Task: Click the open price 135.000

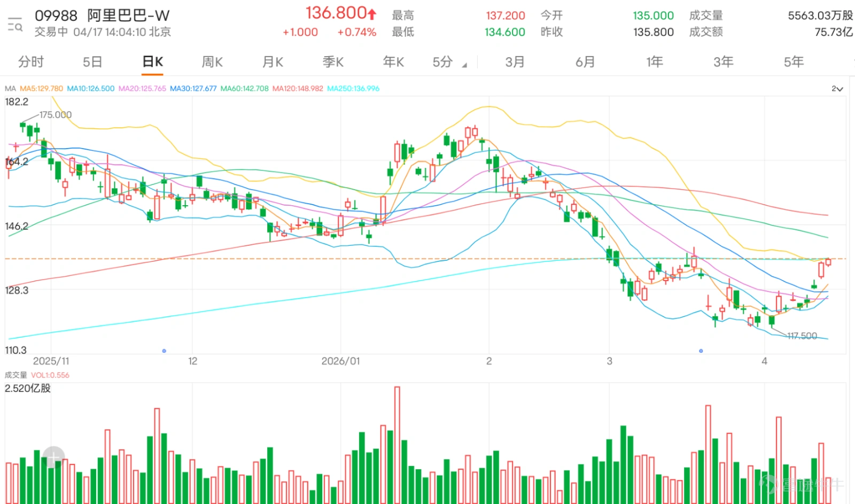Action: [654, 15]
